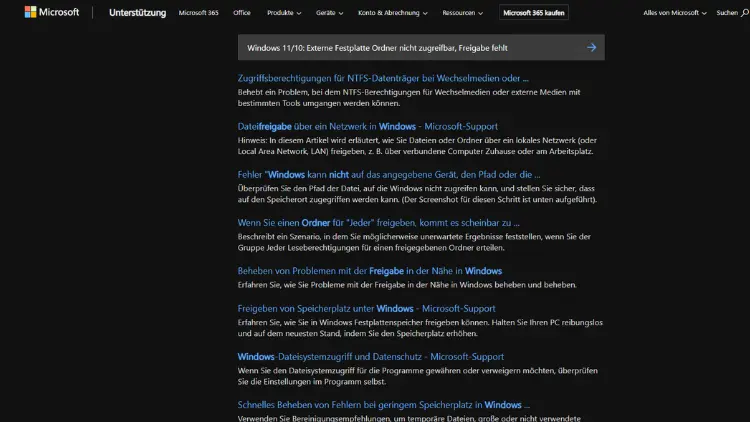The image size is (750, 422).
Task: Open Fehler "Windows kann nicht" result
Action: pos(389,175)
